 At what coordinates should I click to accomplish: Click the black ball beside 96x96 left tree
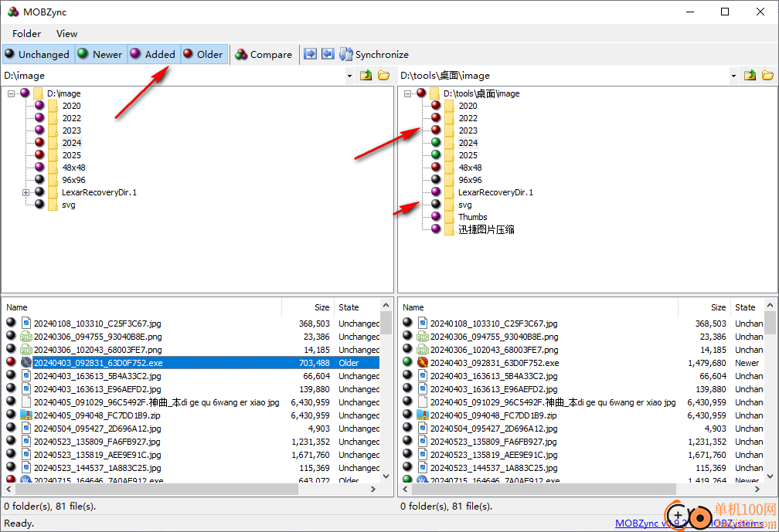39,179
